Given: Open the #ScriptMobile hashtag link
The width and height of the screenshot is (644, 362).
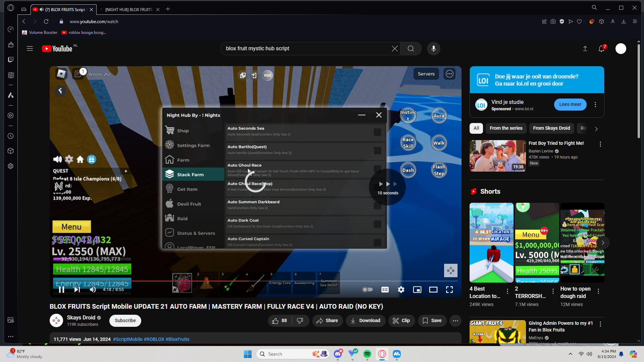Looking at the screenshot, I should [128, 339].
